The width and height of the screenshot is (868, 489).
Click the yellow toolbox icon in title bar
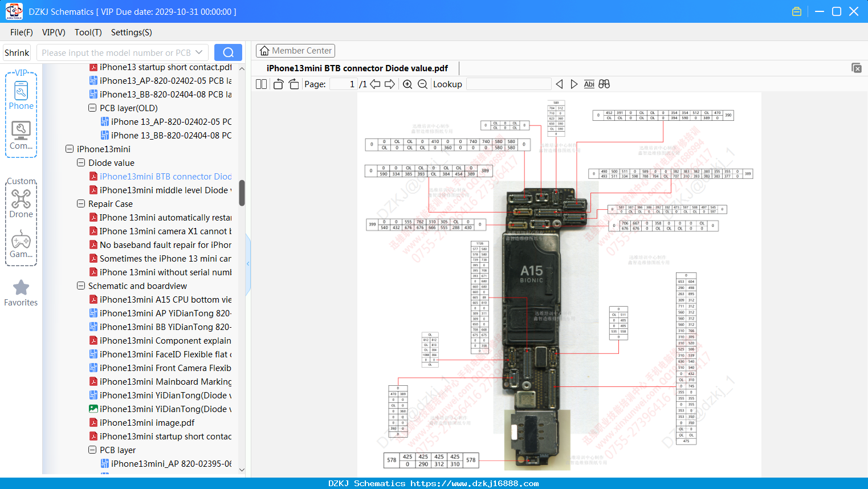click(x=797, y=11)
